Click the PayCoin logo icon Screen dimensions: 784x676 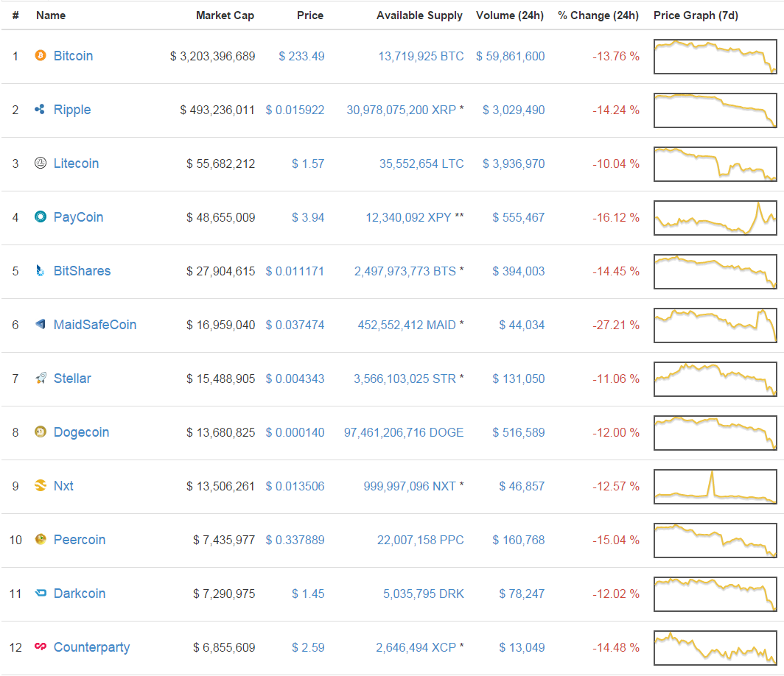click(x=41, y=216)
